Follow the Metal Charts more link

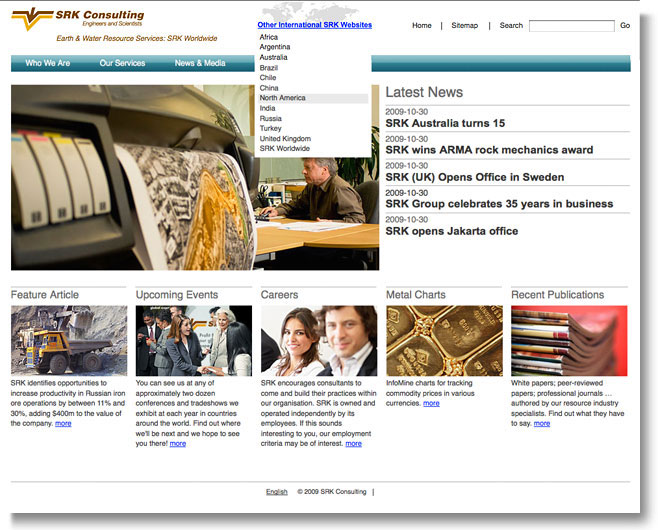431,403
